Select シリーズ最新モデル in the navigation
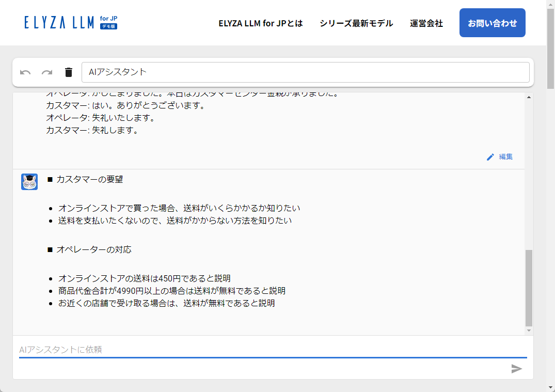The width and height of the screenshot is (555, 392). tap(355, 23)
